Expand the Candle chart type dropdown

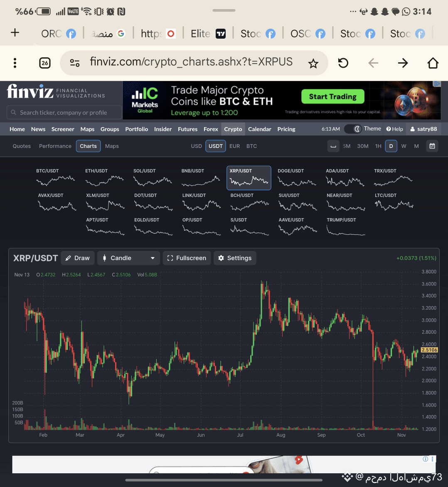tap(128, 258)
